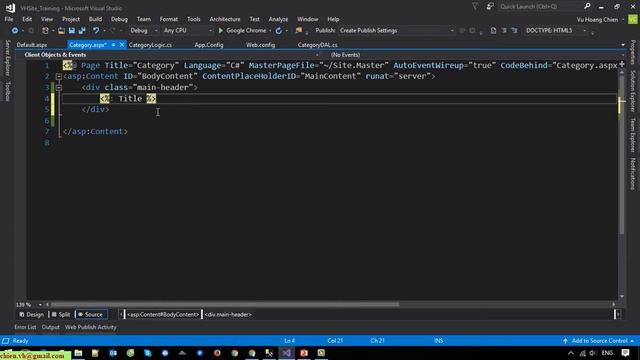Open the Create Publish Settings dropdown
The image size is (640, 360).
[x=397, y=31]
